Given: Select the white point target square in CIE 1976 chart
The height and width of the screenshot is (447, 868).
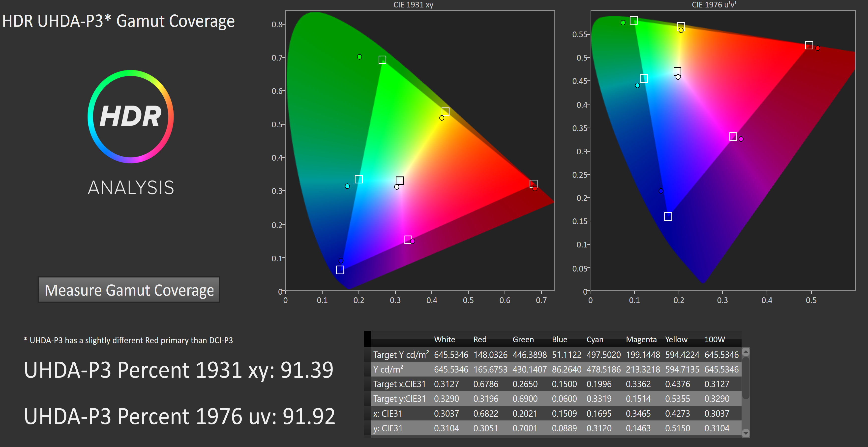Looking at the screenshot, I should 677,71.
